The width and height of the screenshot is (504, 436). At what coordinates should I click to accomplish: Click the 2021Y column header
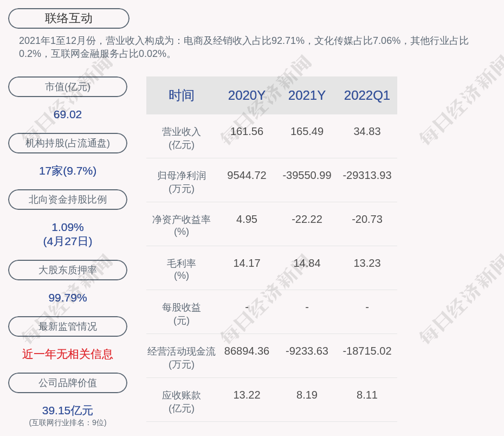(x=307, y=95)
